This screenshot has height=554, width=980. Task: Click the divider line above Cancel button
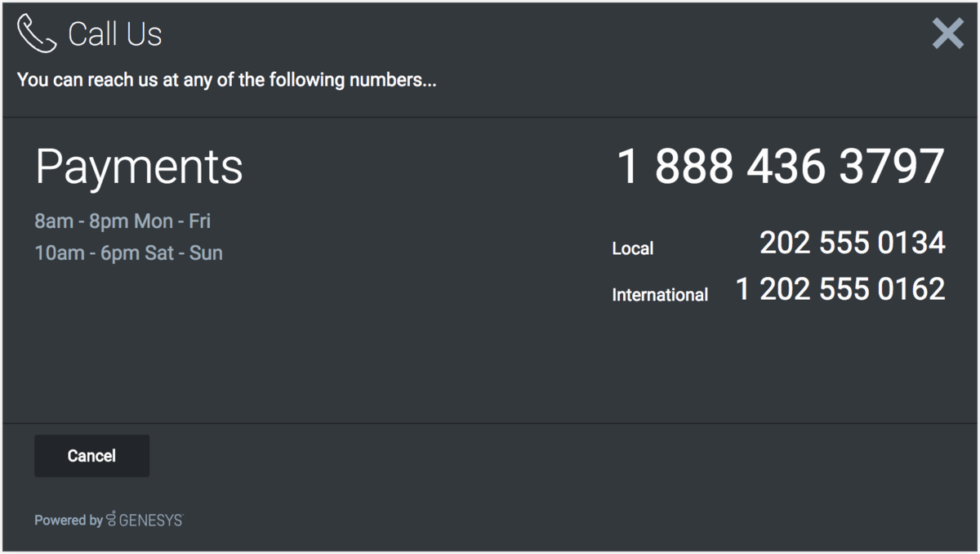tap(490, 423)
